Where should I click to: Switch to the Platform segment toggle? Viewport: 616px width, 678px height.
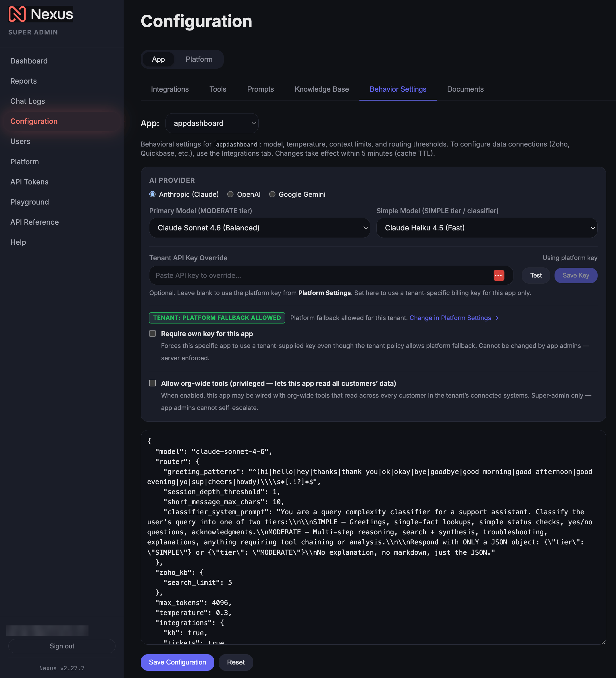(x=199, y=59)
